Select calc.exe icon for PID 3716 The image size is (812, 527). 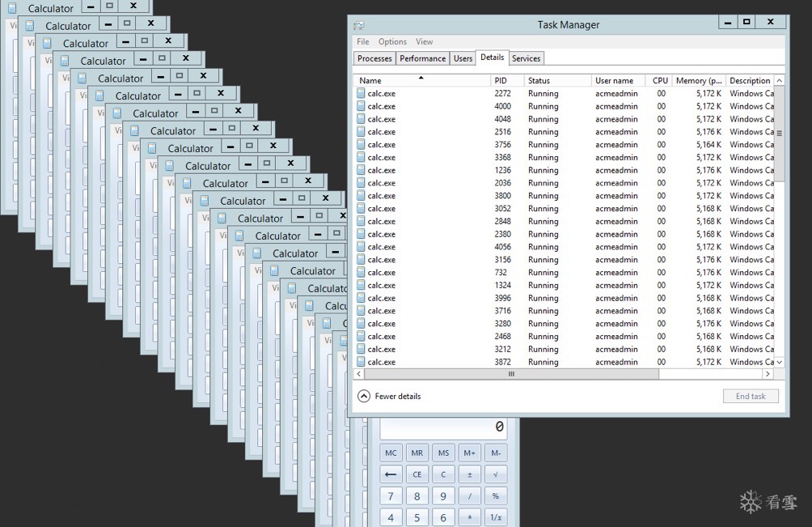(361, 310)
